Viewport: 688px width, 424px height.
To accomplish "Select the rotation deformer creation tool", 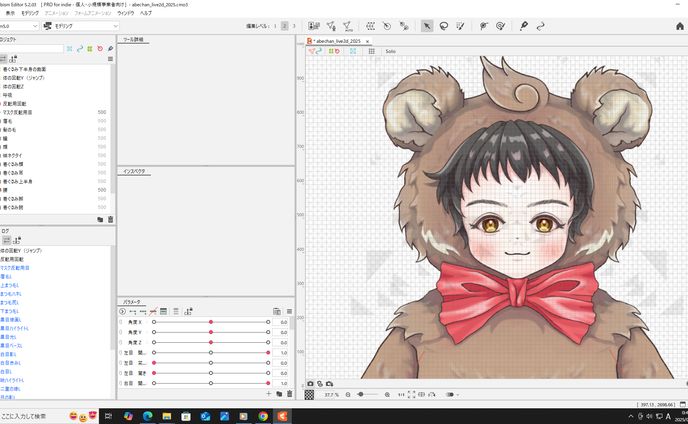I will [387, 26].
